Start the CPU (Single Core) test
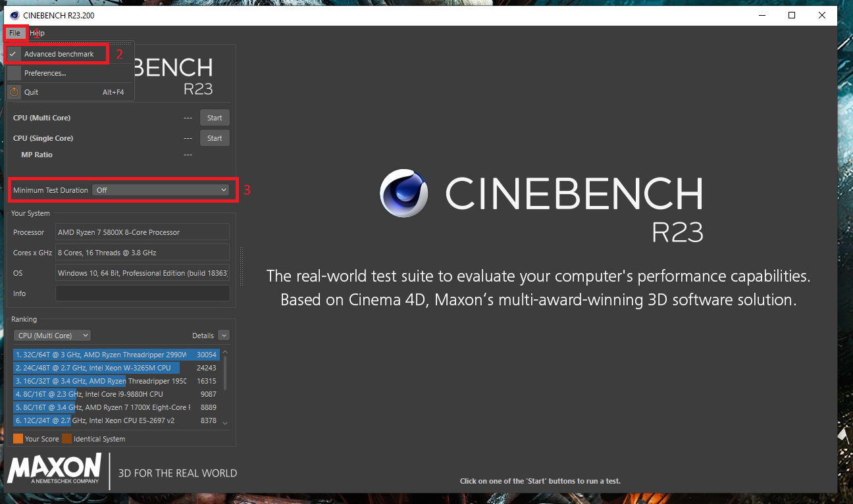Image resolution: width=853 pixels, height=504 pixels. pos(215,138)
